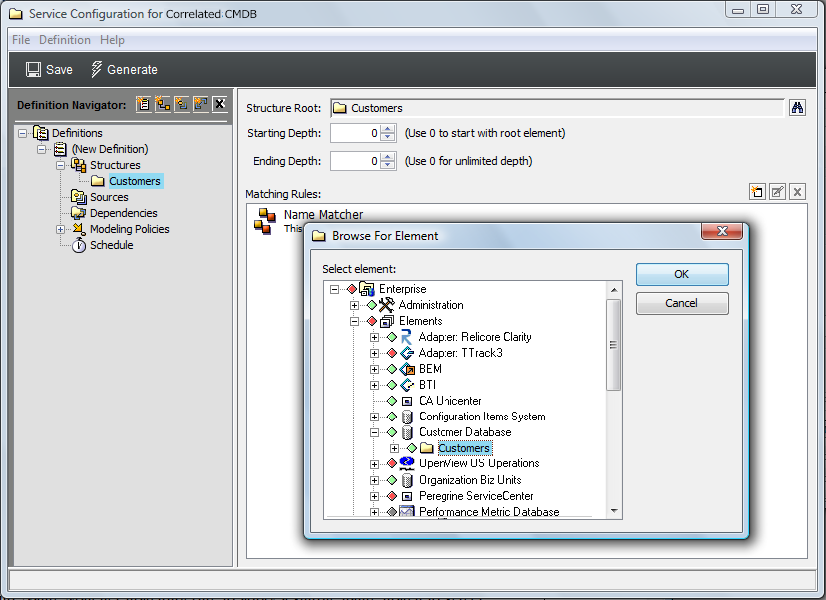Click the Structures node icon in navigator

click(x=78, y=165)
